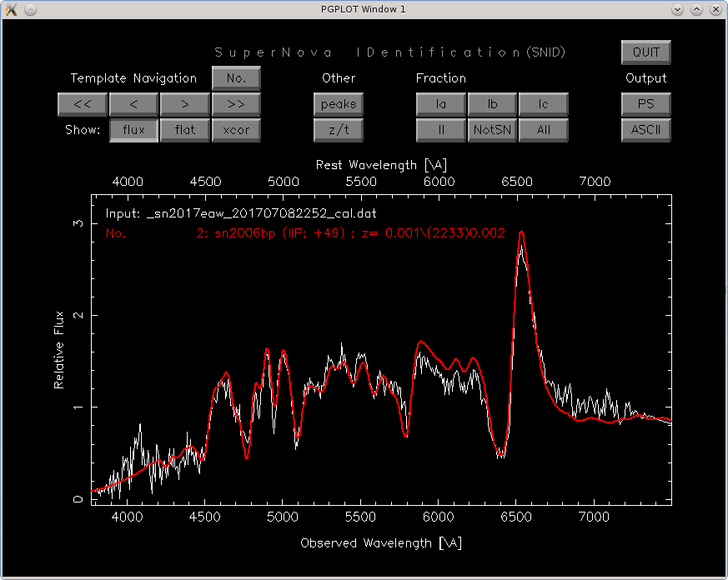Screen dimensions: 728x580
Task: Open the z/t redshift-age plot
Action: pos(339,130)
